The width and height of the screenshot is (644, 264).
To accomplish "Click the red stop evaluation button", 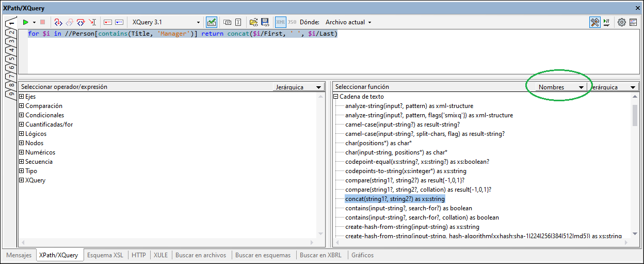I will pos(42,22).
